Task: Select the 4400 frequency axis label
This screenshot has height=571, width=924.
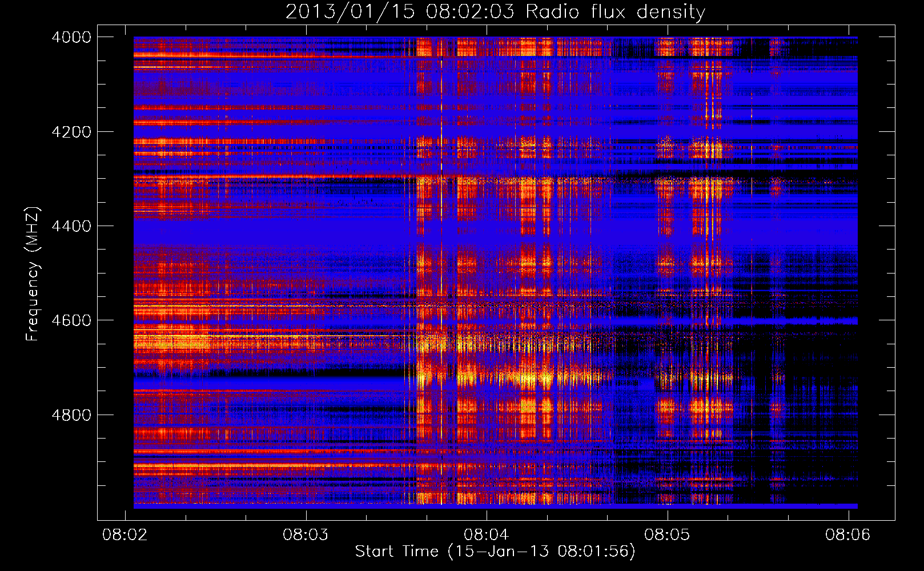Action: [x=71, y=226]
